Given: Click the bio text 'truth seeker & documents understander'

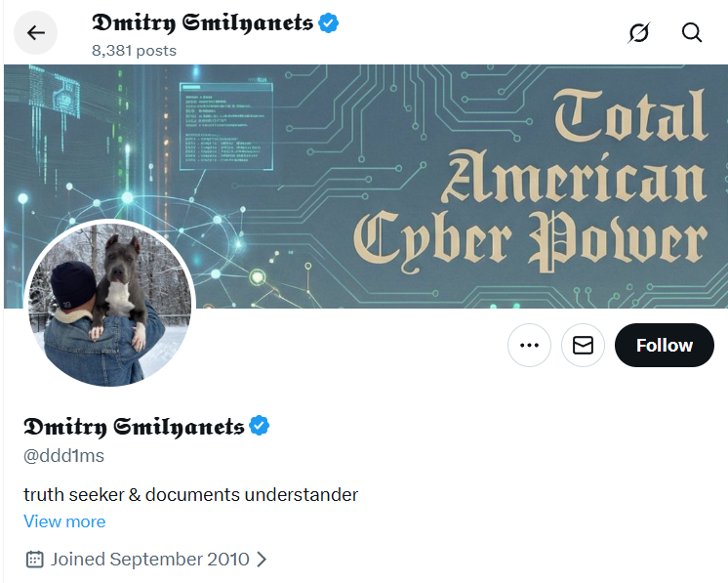Looking at the screenshot, I should [190, 494].
